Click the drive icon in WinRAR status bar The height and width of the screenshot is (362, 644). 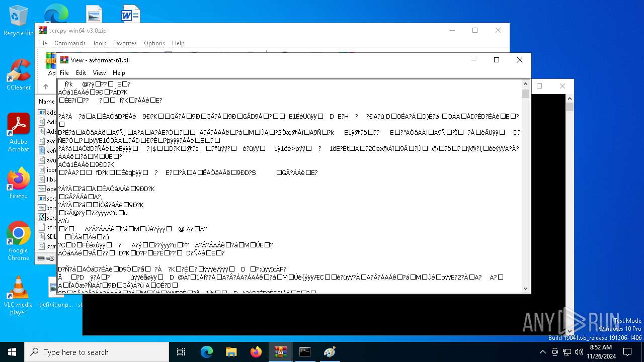point(41,258)
